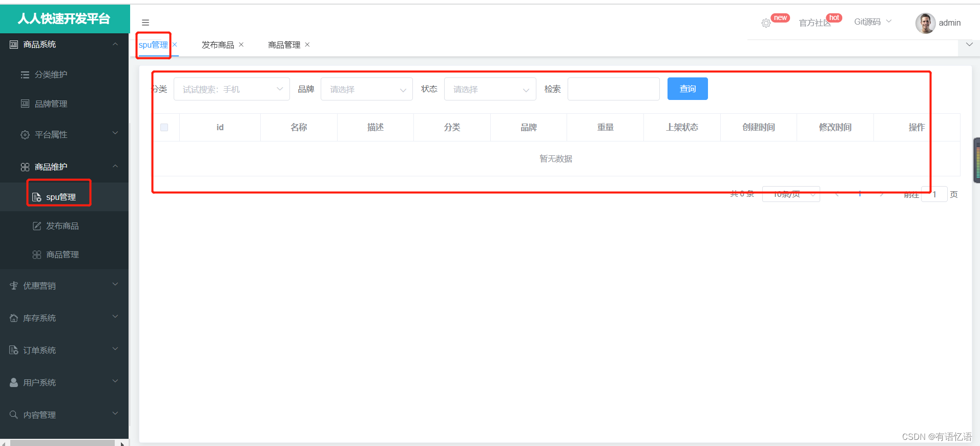Click the 订单系统 icon
The height and width of the screenshot is (446, 980).
[x=14, y=350]
